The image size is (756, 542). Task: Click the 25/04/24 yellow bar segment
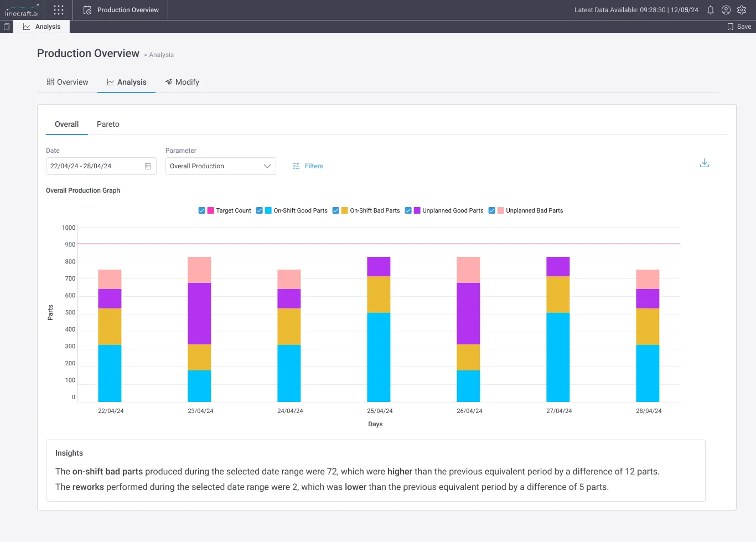379,295
